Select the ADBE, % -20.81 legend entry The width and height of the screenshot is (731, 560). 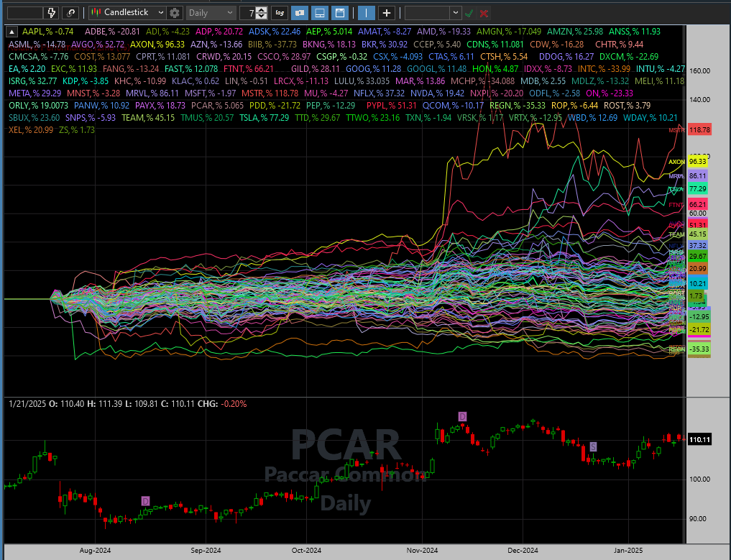(x=112, y=32)
